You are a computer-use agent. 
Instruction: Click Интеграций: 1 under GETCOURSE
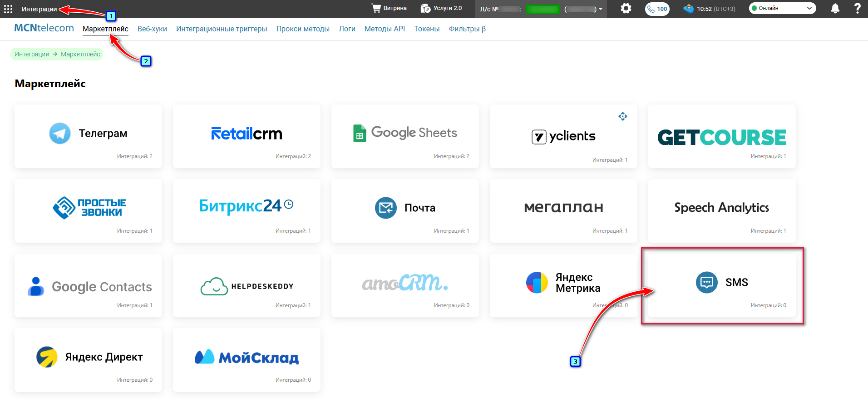[x=769, y=156]
